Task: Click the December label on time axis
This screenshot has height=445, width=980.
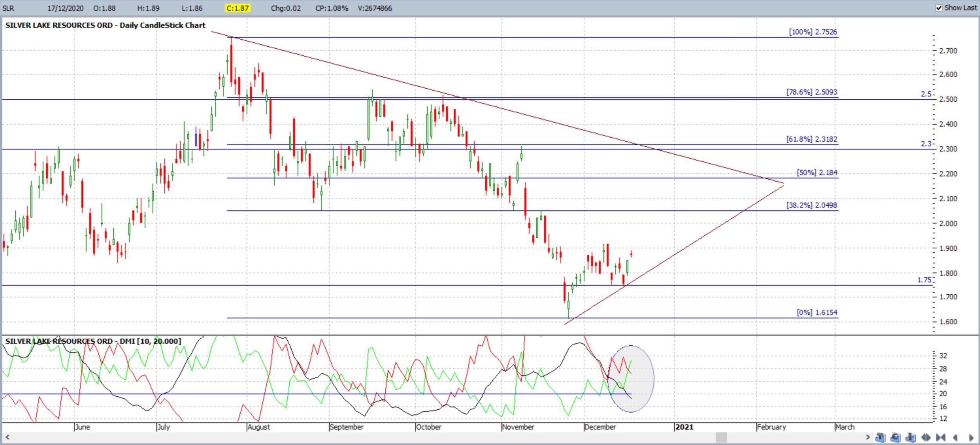Action: [x=600, y=427]
